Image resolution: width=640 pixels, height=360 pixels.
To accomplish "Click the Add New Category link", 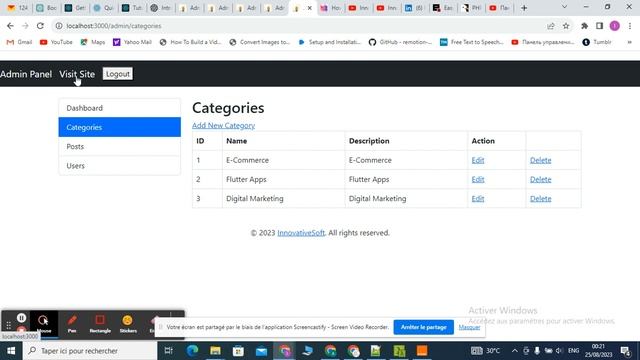I will [223, 125].
